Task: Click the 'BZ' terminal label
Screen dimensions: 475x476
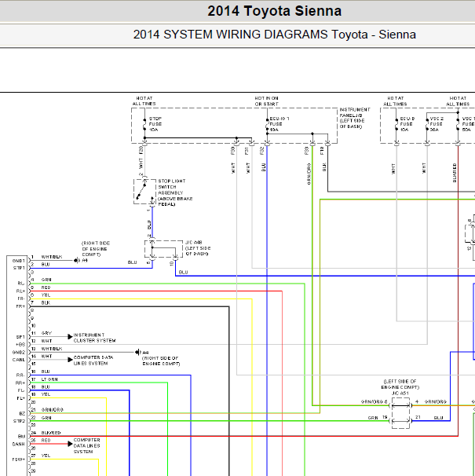Action: (x=22, y=414)
